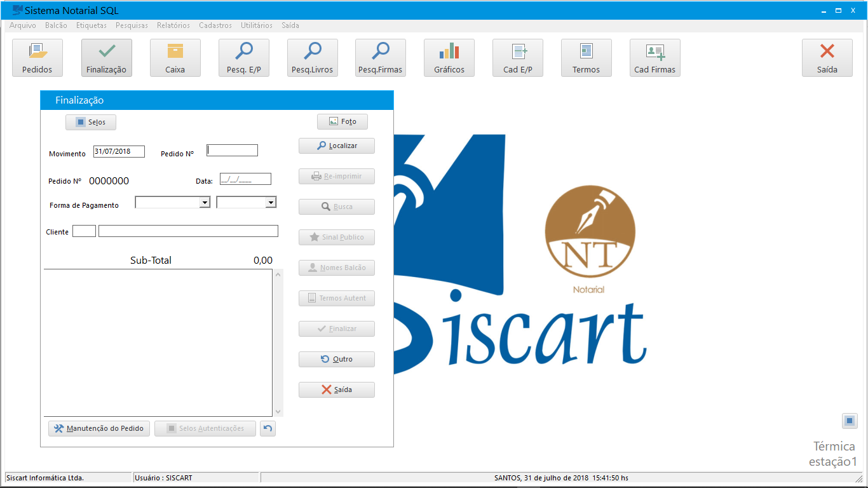Click the Térmica estação1 text
Viewport: 868px width, 488px height.
point(833,454)
